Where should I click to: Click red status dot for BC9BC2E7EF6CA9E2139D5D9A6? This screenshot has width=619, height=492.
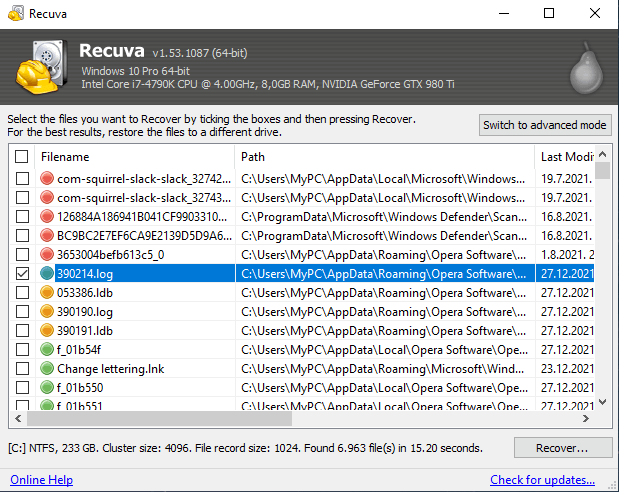47,235
